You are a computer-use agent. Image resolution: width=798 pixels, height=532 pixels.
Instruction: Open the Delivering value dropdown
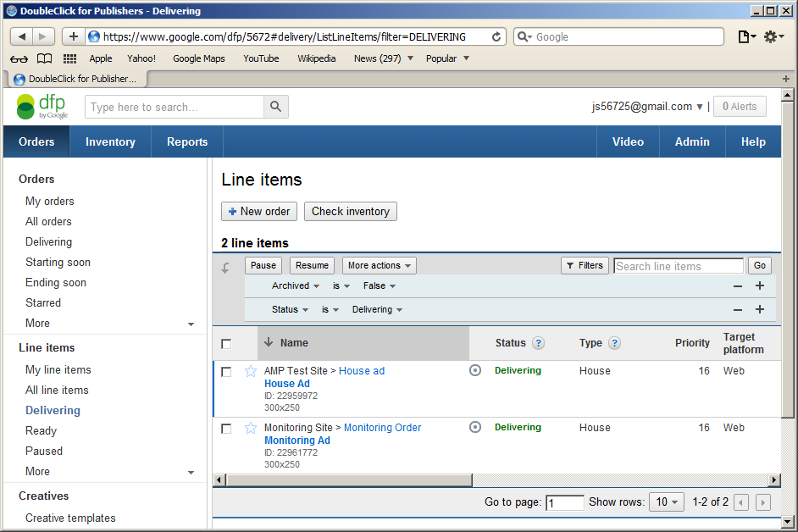point(377,309)
